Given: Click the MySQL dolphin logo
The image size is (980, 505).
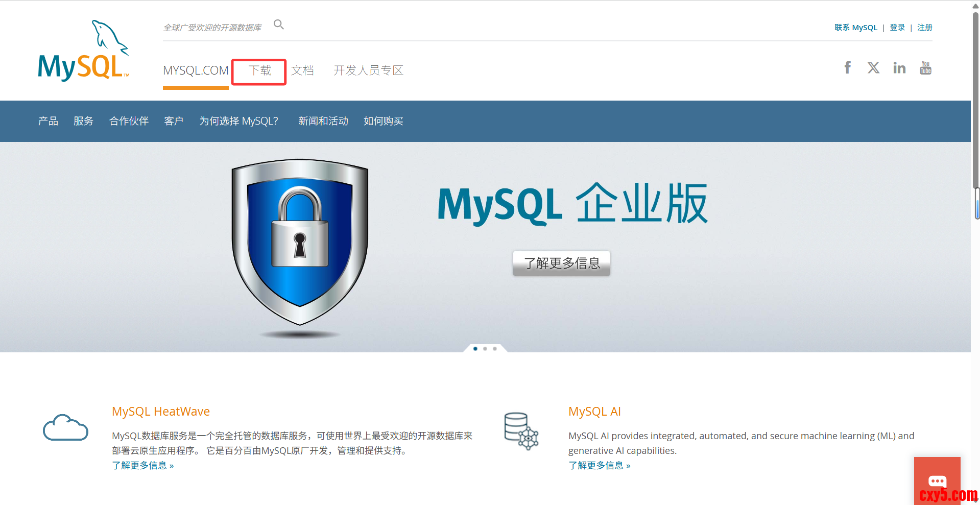Looking at the screenshot, I should click(x=84, y=50).
